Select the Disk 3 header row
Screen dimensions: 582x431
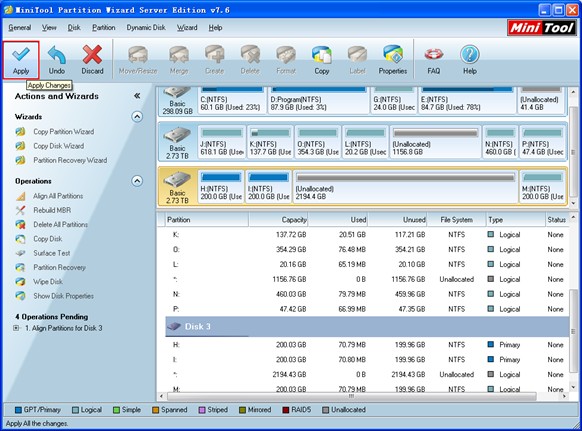(367, 327)
